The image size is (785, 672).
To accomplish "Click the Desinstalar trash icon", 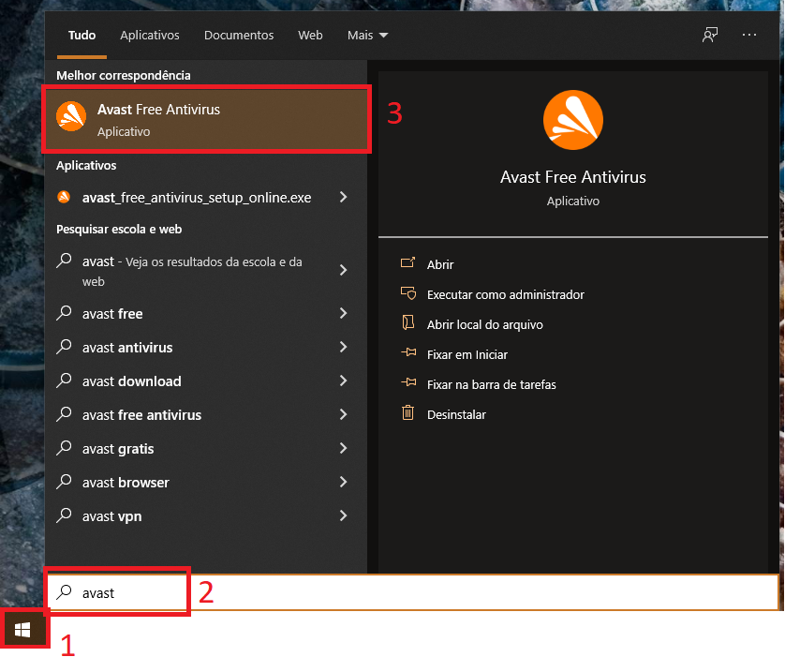I will pyautogui.click(x=407, y=413).
